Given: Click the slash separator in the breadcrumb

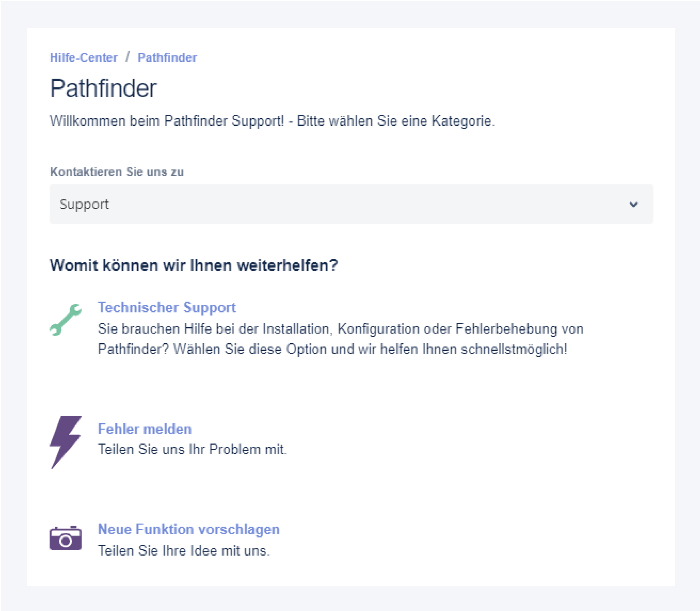Looking at the screenshot, I should point(127,57).
